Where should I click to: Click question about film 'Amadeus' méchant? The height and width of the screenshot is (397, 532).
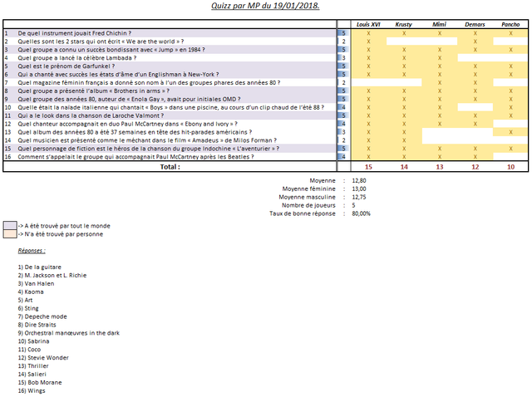[147, 140]
